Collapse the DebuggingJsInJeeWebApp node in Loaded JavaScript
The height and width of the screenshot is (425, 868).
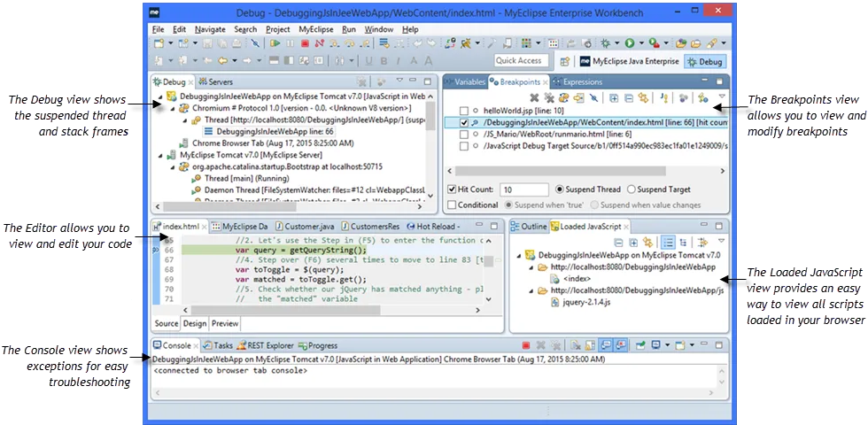point(518,256)
